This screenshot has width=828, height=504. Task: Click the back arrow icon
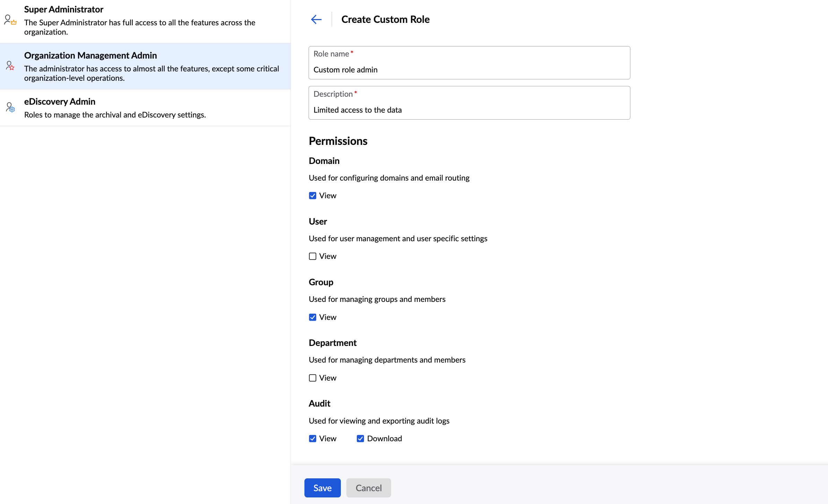316,19
